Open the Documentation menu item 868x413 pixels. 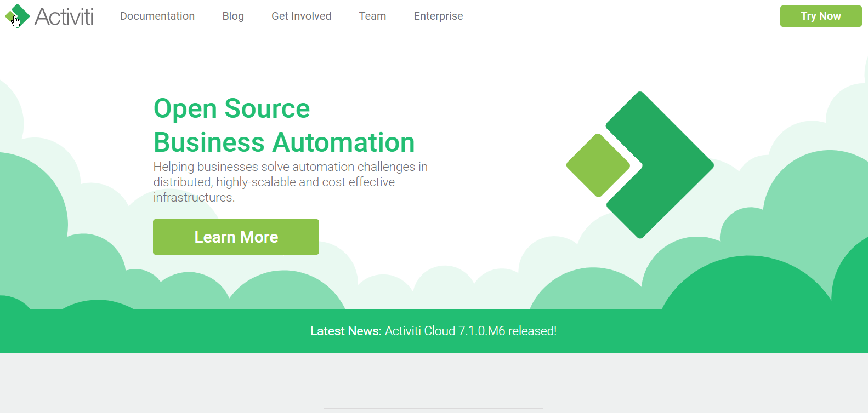[157, 16]
